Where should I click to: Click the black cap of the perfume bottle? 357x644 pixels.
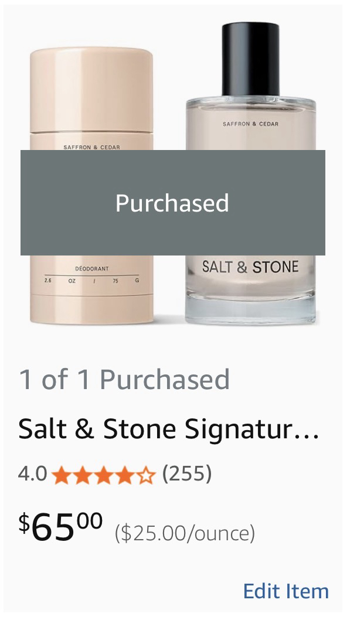[250, 59]
